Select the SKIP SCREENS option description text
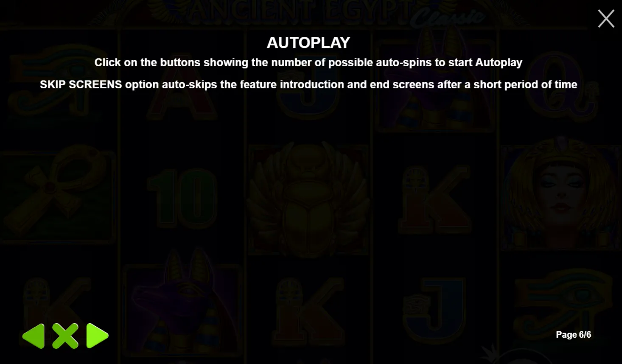Viewport: 622px width, 364px height. 308,84
